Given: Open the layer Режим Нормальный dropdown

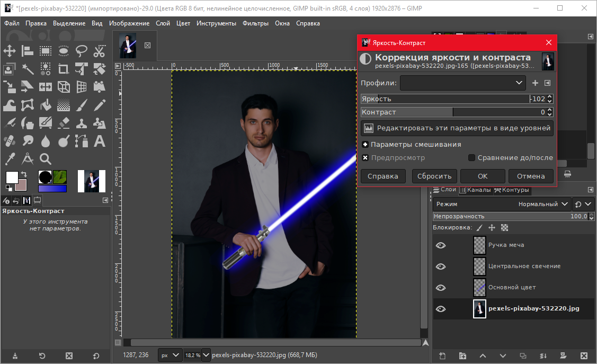Looking at the screenshot, I should [502, 204].
